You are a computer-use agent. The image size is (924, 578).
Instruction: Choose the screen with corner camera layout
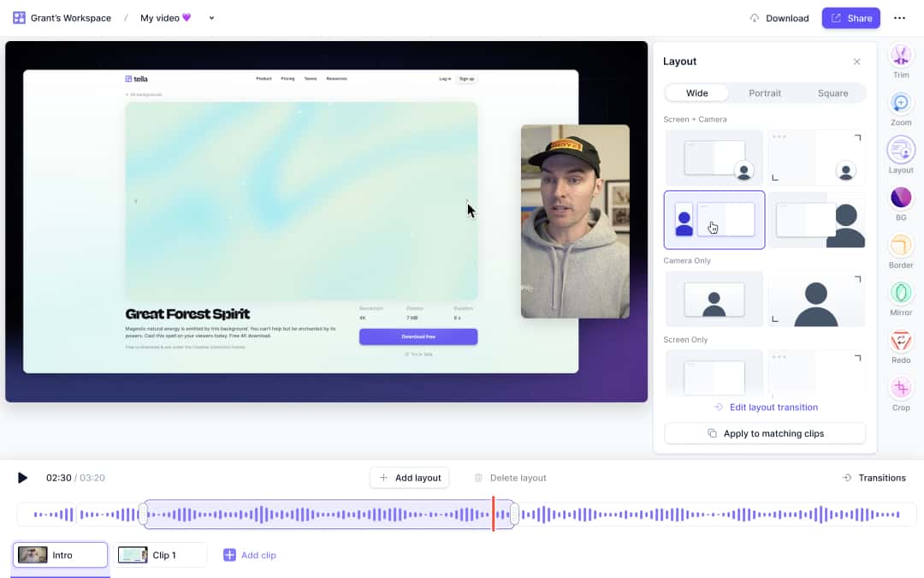coord(714,157)
